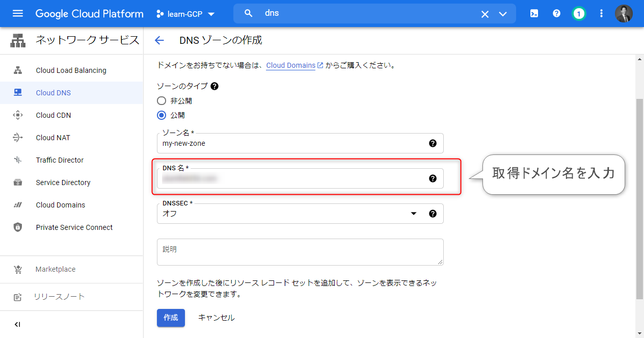Viewport: 644px width, 338px height.
Task: Click the search magnifier icon
Action: click(x=249, y=13)
